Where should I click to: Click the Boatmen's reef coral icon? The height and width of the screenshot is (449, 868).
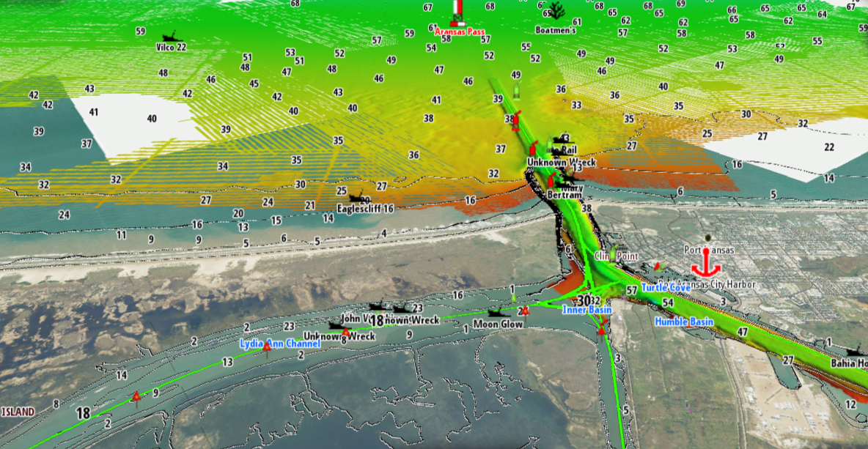(x=557, y=10)
